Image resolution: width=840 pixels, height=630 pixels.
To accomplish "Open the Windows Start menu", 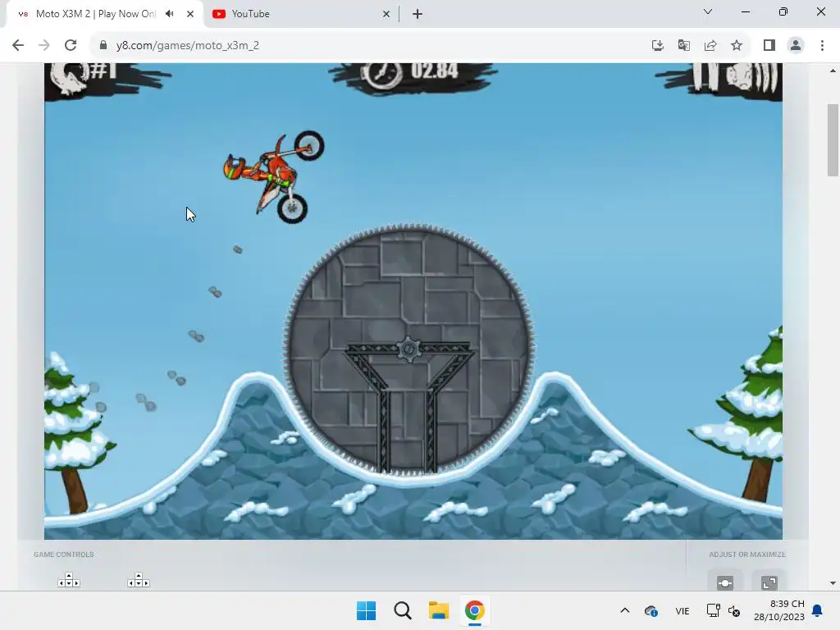I will click(x=367, y=610).
